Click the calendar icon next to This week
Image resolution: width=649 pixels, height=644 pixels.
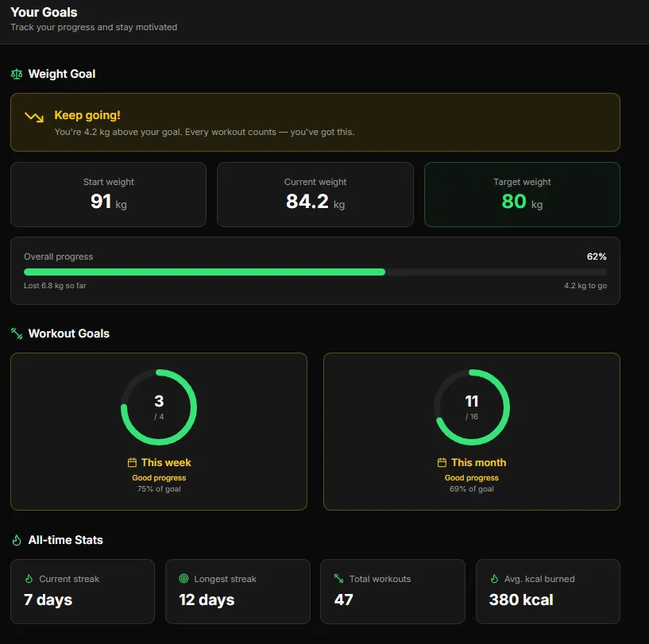coord(132,462)
